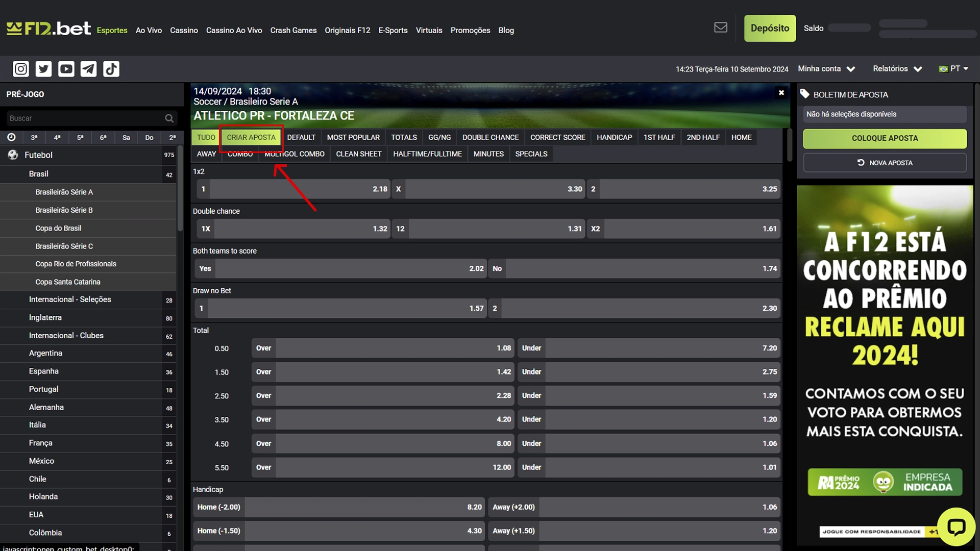Click the Depósito button
980x551 pixels.
pos(769,29)
